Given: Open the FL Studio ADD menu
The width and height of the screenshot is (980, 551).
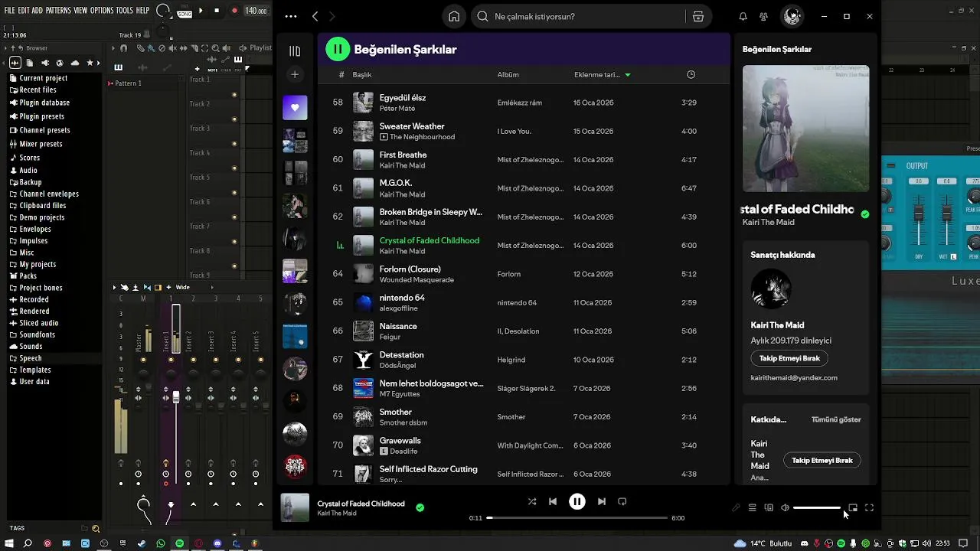Looking at the screenshot, I should [38, 10].
